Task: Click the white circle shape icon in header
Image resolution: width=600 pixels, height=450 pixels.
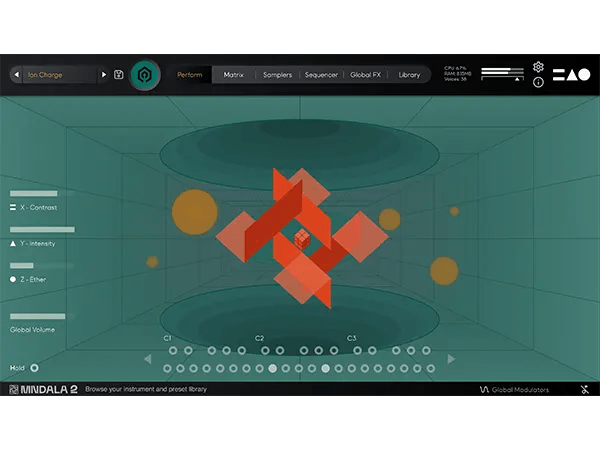Action: pyautogui.click(x=584, y=75)
